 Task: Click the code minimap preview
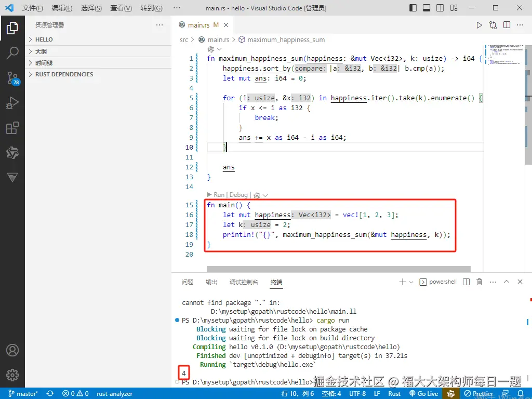(x=504, y=55)
